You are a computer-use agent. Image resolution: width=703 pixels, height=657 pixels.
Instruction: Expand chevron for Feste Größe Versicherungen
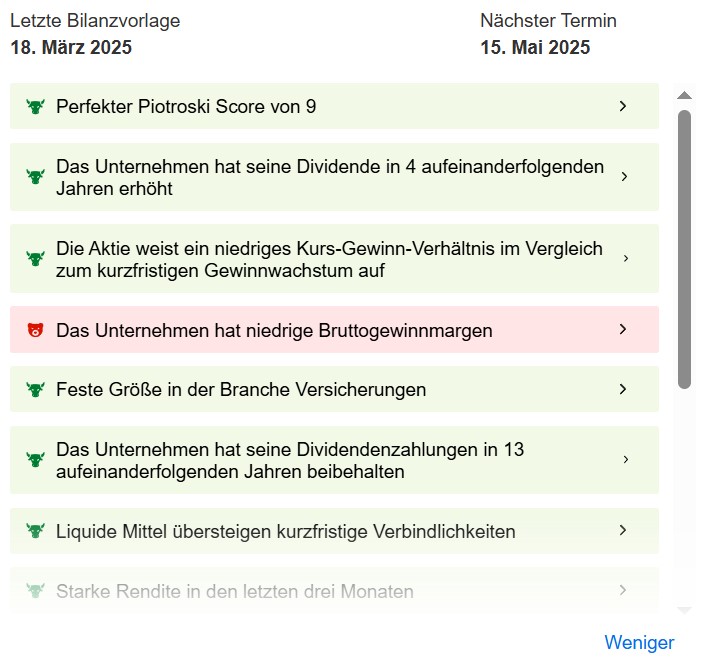coord(623,389)
